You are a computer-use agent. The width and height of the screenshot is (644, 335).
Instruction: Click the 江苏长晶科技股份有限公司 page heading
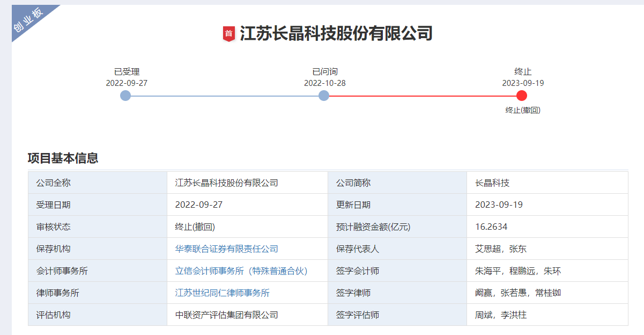(336, 33)
